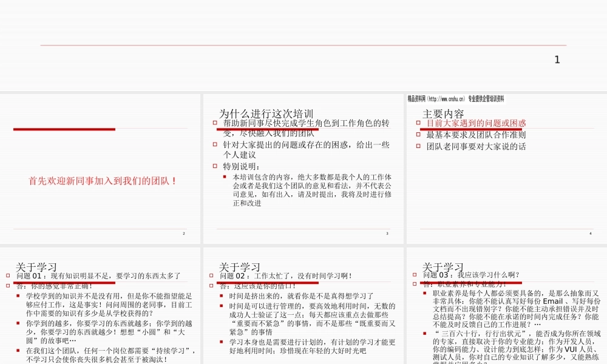Click 关于学习 title above 问题 02
Screen dimensions: 607x364
(239, 267)
